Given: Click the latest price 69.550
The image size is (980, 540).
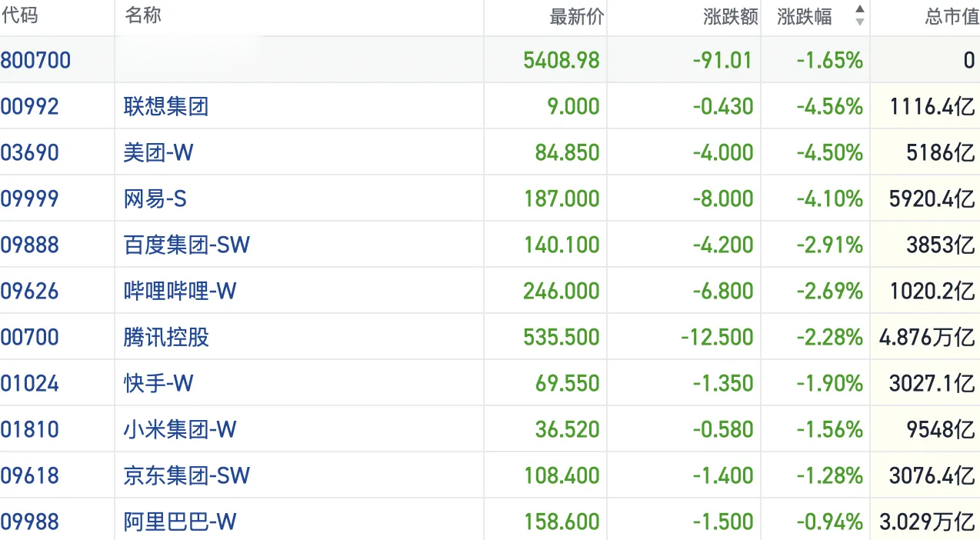Looking at the screenshot, I should pyautogui.click(x=568, y=383).
